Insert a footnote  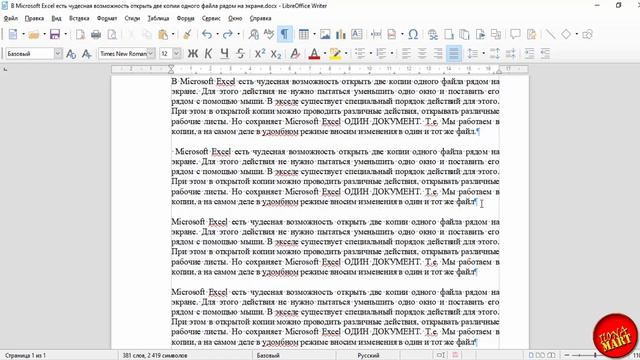coord(449,34)
